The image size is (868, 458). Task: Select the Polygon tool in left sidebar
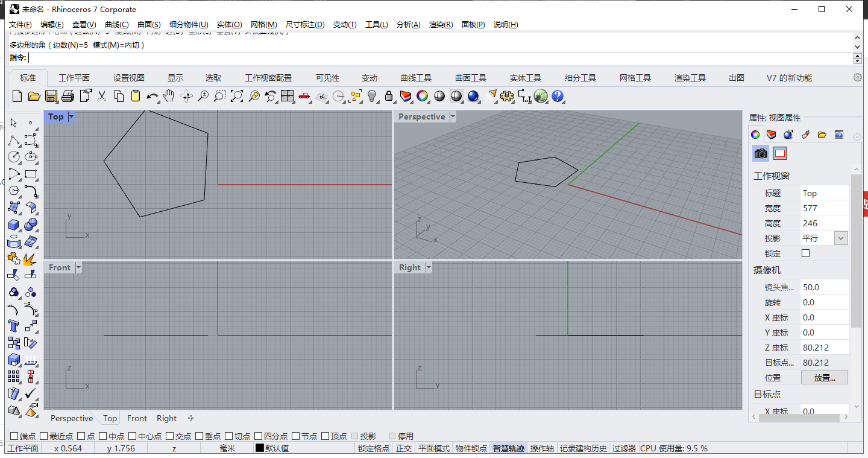pyautogui.click(x=14, y=191)
